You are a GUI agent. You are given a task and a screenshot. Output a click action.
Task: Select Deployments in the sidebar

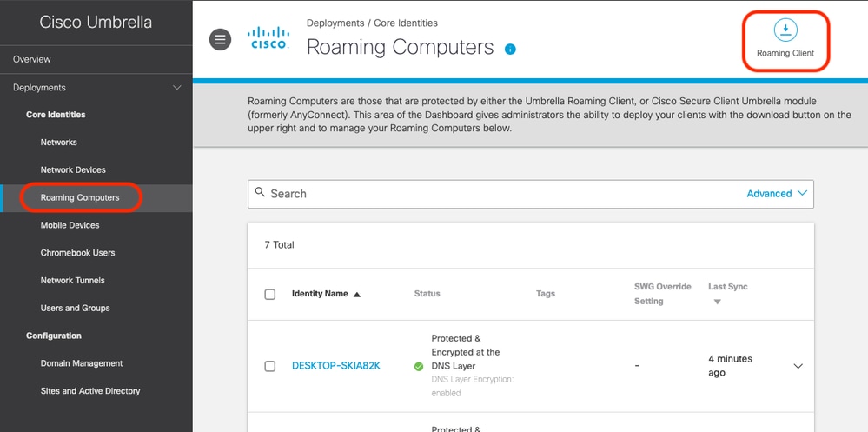coord(39,88)
